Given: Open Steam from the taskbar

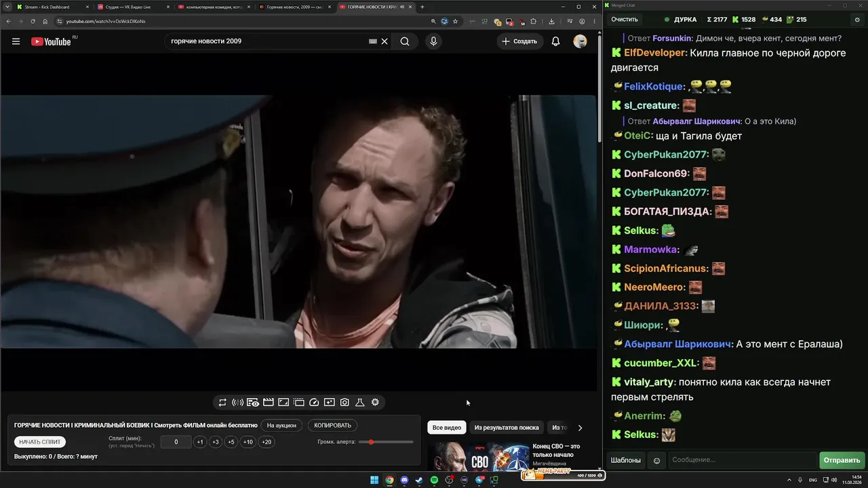Looking at the screenshot, I should pos(420,481).
